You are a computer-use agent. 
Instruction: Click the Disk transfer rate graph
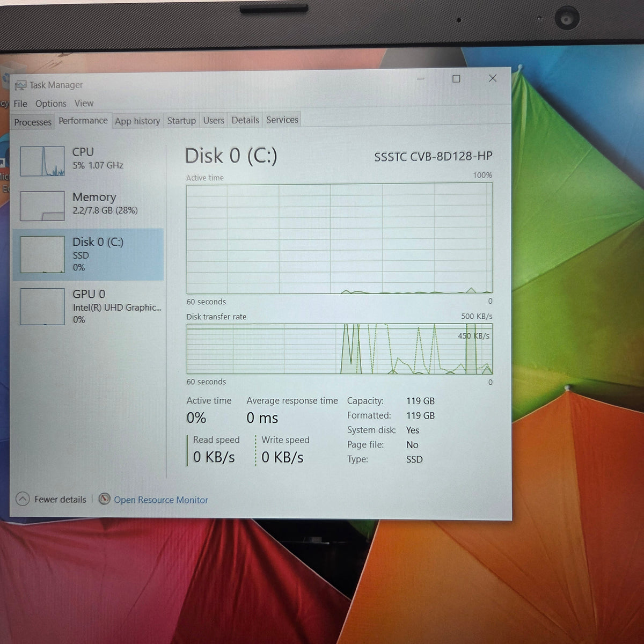(x=339, y=349)
